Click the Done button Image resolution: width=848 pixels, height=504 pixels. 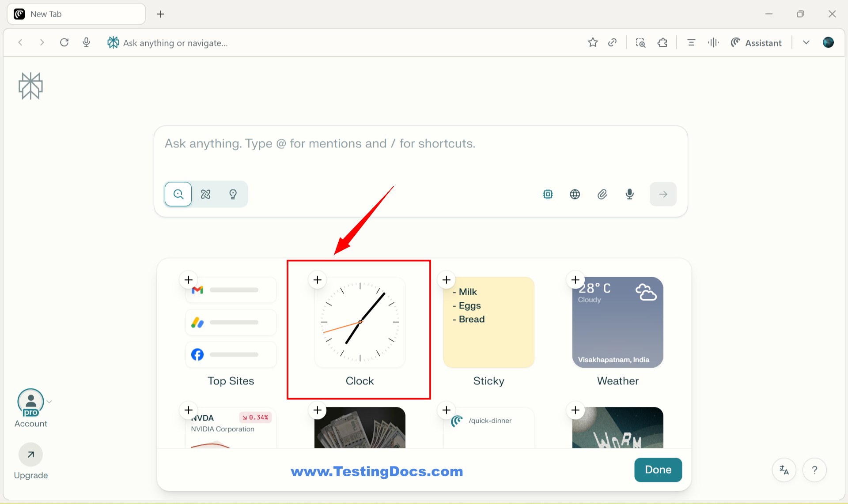coord(658,470)
